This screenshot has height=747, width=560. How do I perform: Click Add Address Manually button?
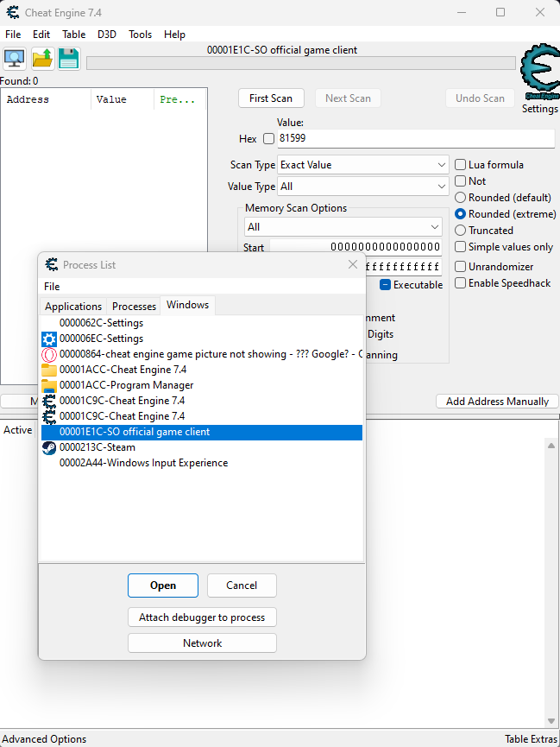[x=497, y=401]
